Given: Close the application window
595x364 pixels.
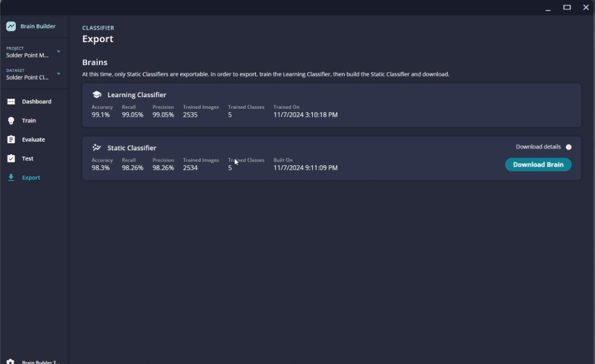Looking at the screenshot, I should [586, 7].
